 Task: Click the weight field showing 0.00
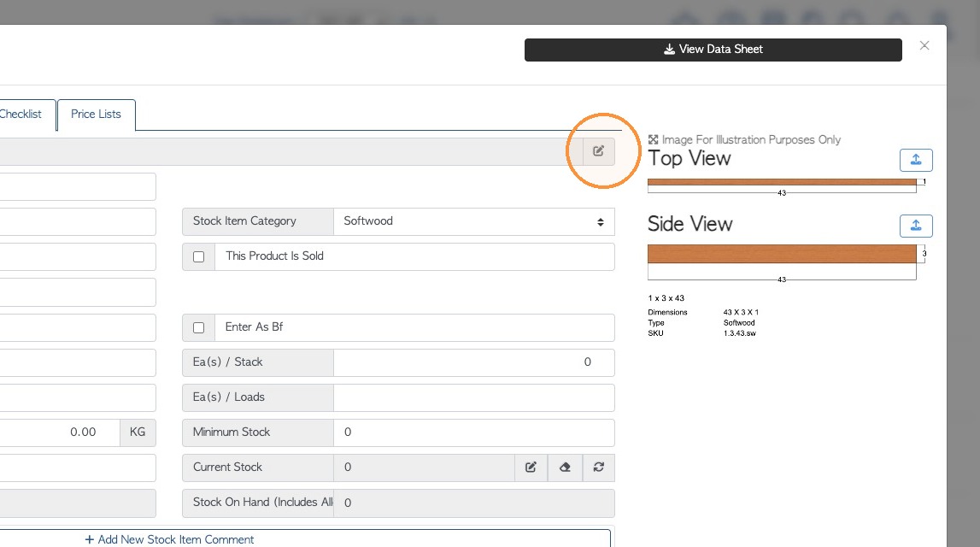click(59, 432)
